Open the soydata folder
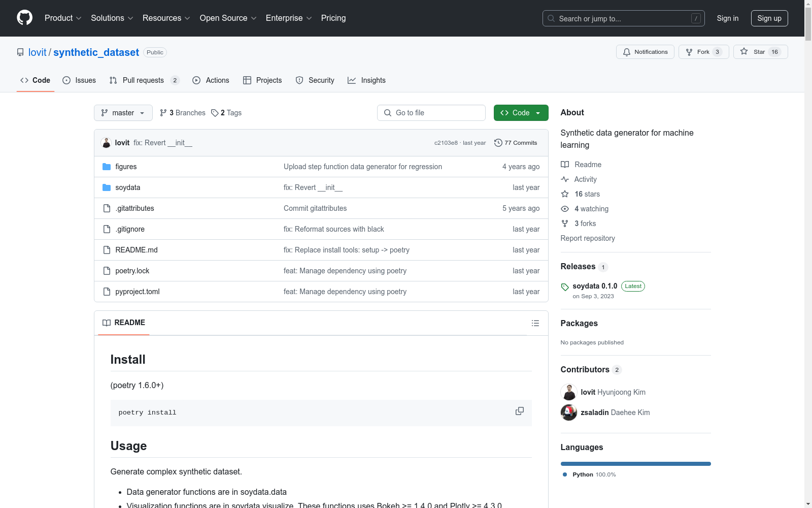The height and width of the screenshot is (508, 812). (x=127, y=187)
